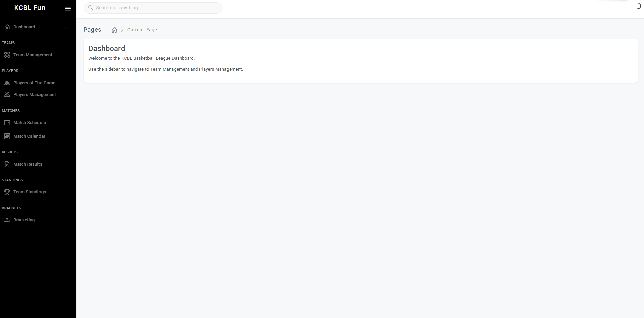Click the Match Results document icon

coord(7,164)
